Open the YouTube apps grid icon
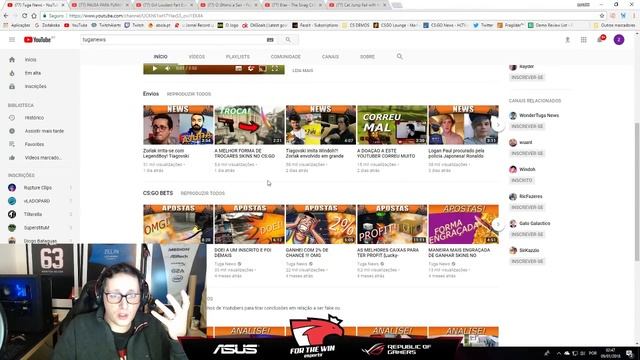This screenshot has width=640, height=360. pyautogui.click(x=584, y=40)
